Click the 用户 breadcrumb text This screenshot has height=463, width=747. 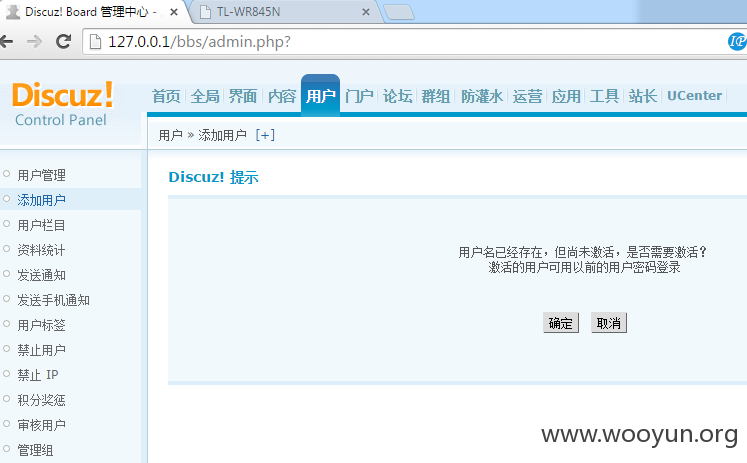point(171,135)
